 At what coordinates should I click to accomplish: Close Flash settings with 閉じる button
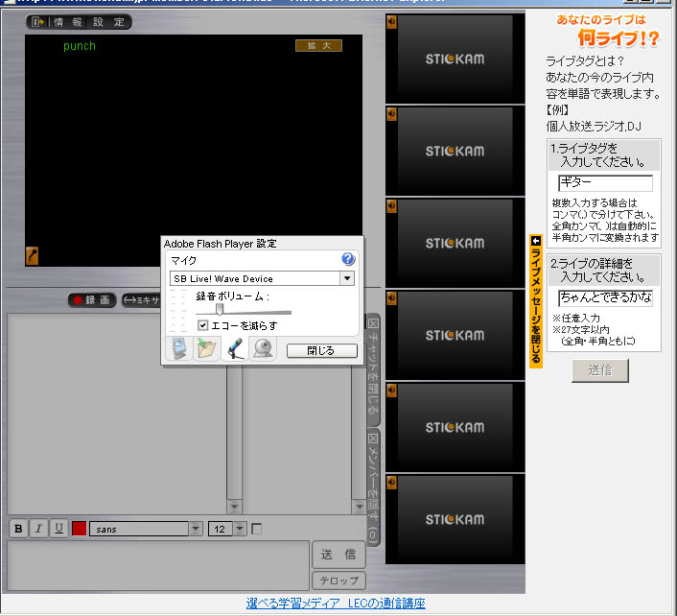(x=321, y=351)
